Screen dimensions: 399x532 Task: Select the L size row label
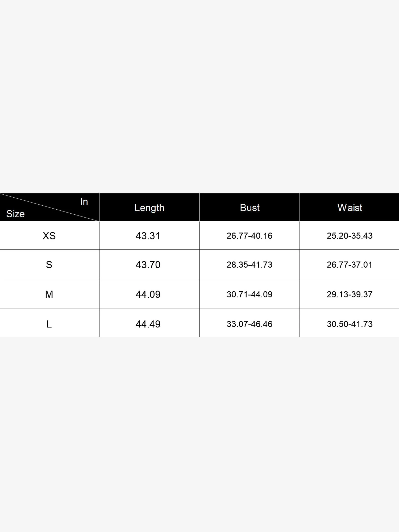point(49,324)
